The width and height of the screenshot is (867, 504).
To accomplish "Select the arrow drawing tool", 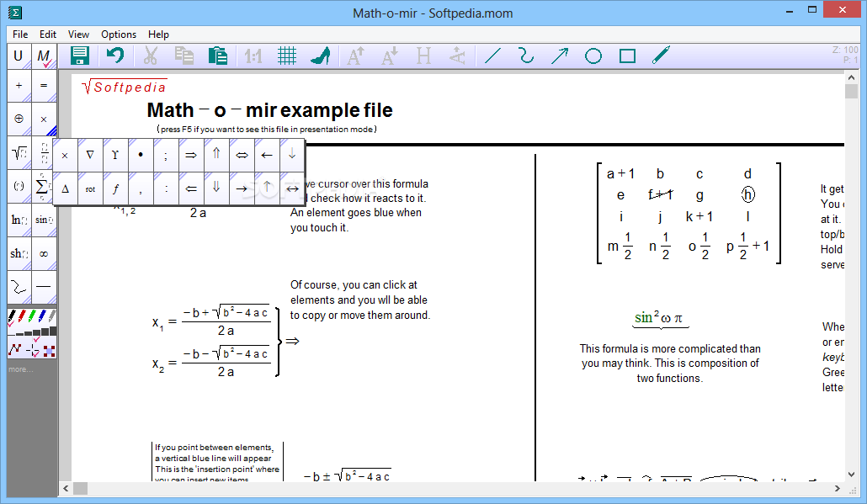I will click(560, 56).
